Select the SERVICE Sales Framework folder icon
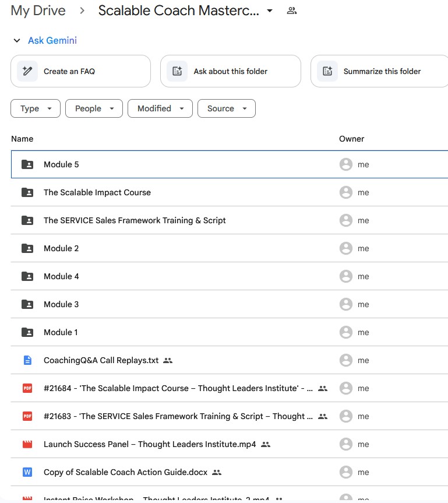This screenshot has height=503, width=448. (x=27, y=220)
